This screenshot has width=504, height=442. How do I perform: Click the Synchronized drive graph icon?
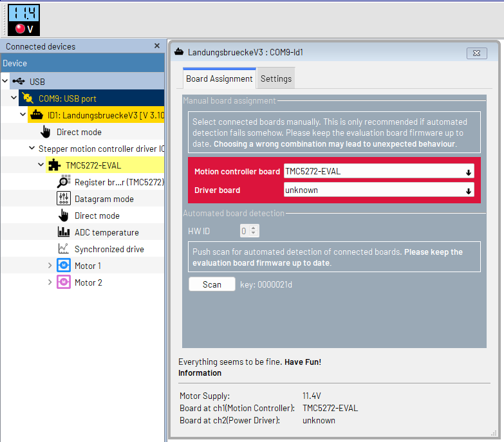click(64, 248)
